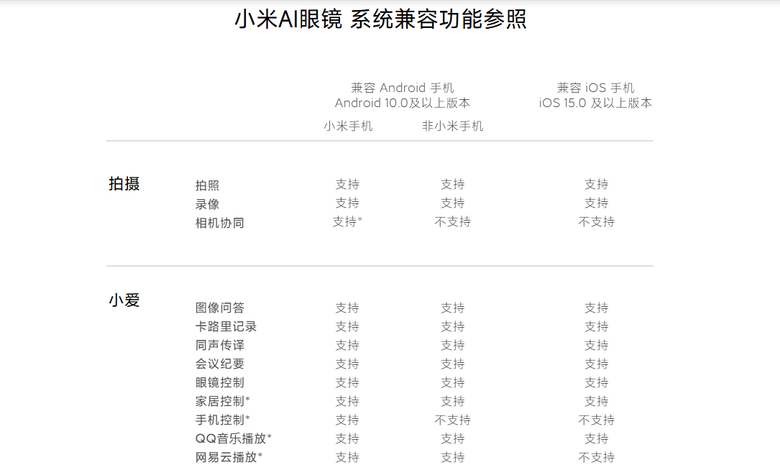
Task: Click 支持 in 录像 row 非小米手机 column
Action: [x=452, y=203]
